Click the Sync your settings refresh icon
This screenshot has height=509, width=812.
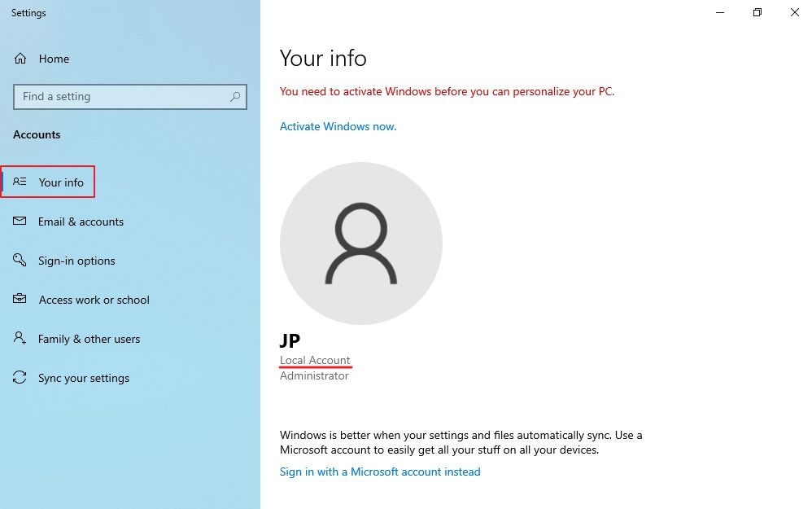20,377
